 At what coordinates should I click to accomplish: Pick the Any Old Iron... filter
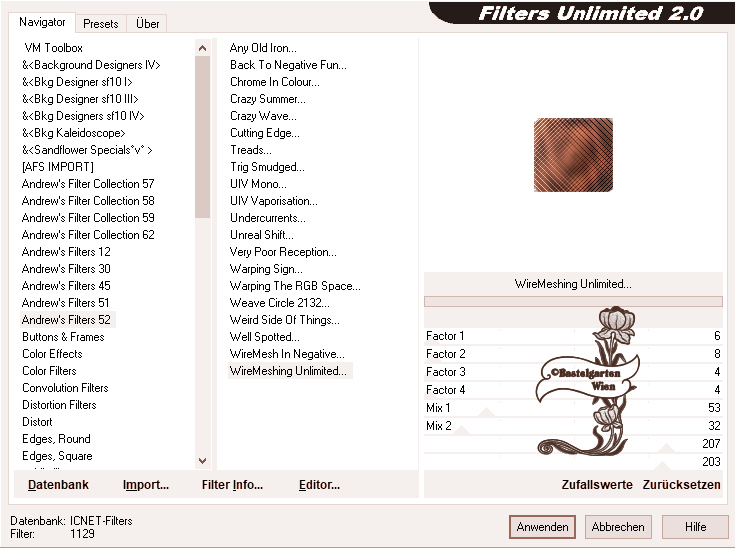263,48
